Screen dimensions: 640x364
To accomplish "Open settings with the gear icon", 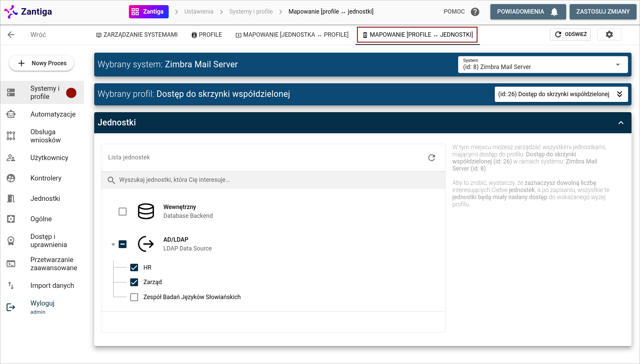I will pos(609,34).
